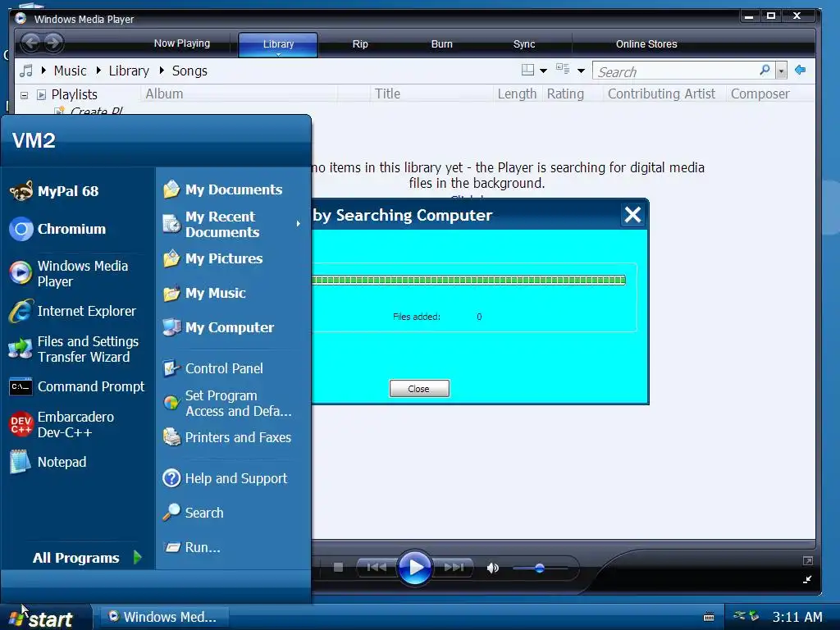The image size is (840, 630).
Task: Open Help and Support
Action: click(231, 478)
